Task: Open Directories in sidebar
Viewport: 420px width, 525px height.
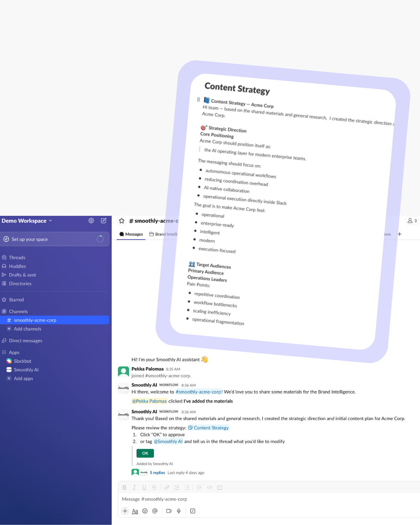Action: tap(20, 283)
